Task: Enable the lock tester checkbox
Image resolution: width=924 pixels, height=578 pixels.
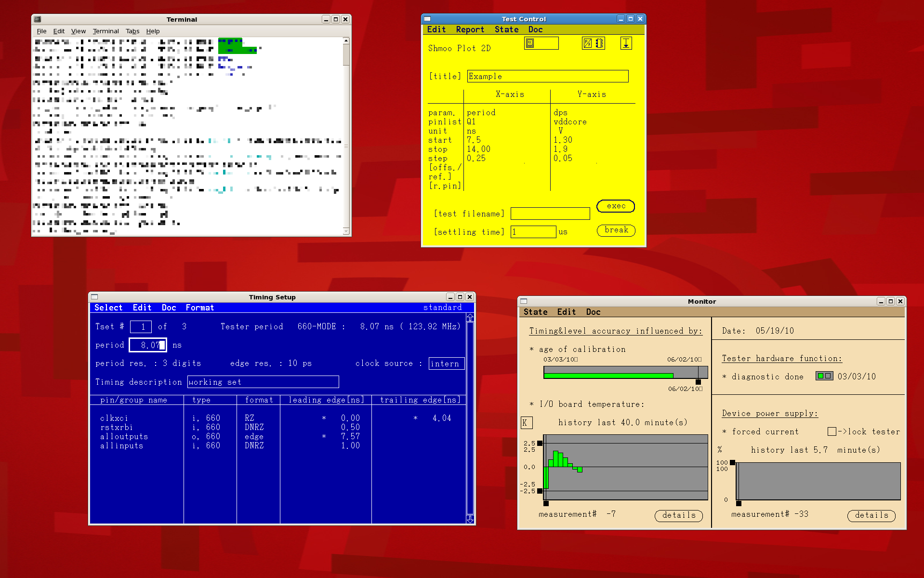Action: click(x=832, y=431)
